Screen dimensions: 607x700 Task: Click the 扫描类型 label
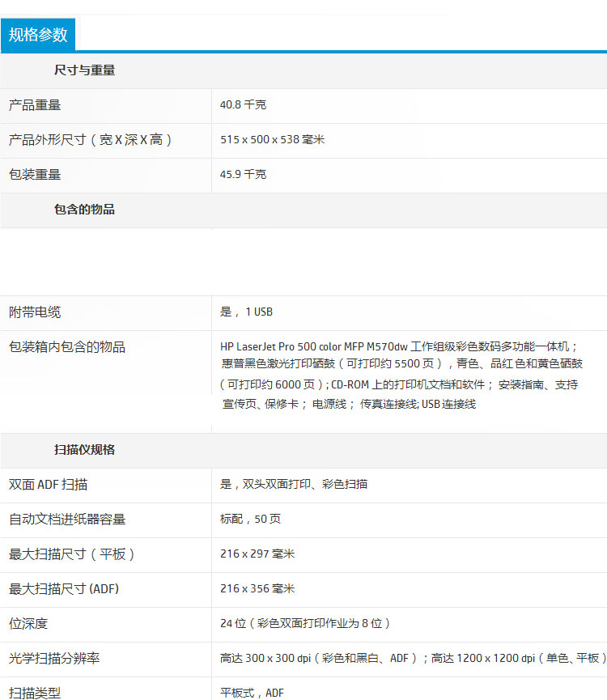pos(35,693)
